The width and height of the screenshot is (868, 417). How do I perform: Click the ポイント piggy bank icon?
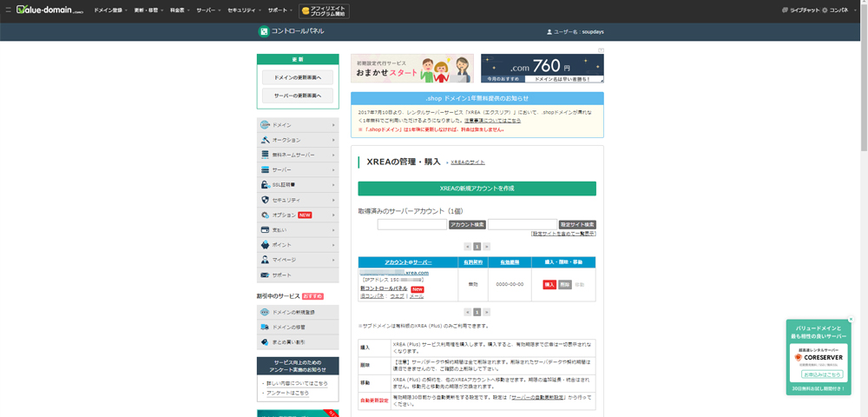click(265, 245)
